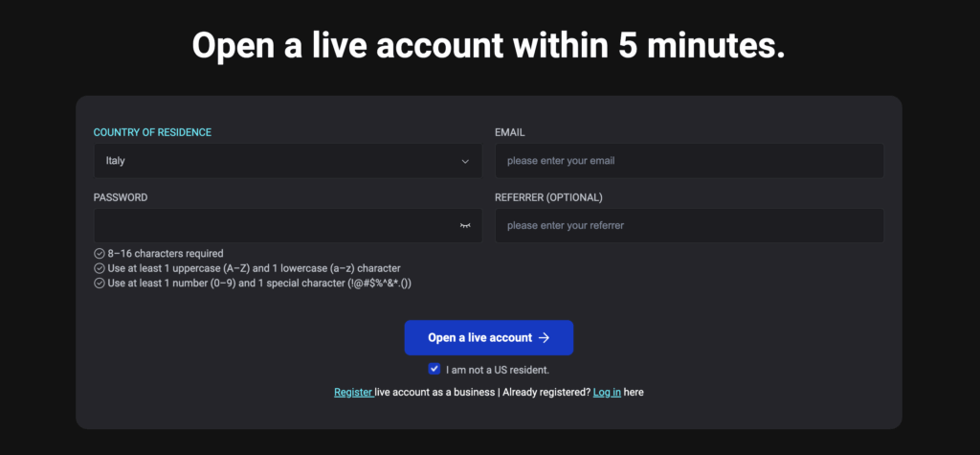Select the referrer input field

tap(689, 226)
